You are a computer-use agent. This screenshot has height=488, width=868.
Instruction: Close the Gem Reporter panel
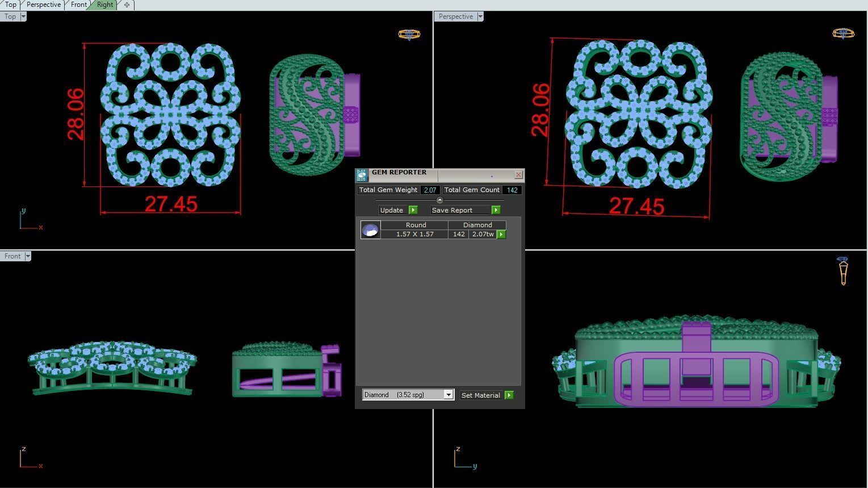pyautogui.click(x=518, y=175)
